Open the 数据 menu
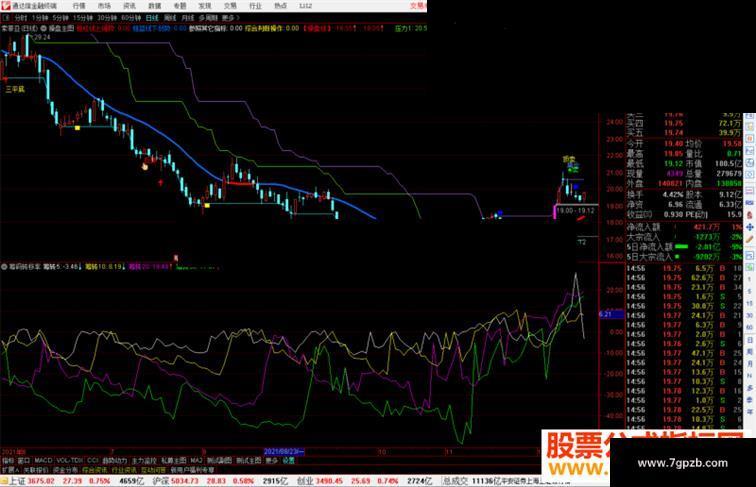Image resolution: width=756 pixels, height=487 pixels. 155,6
